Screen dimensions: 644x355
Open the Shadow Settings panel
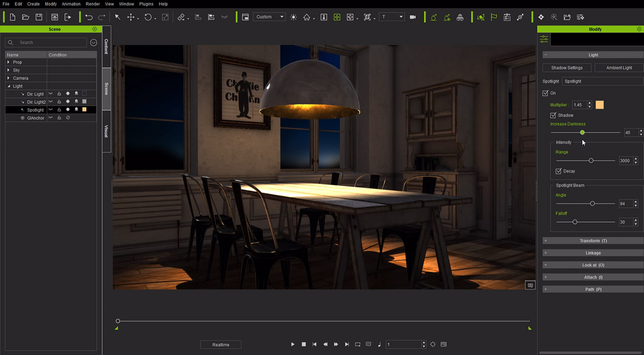[x=566, y=67]
